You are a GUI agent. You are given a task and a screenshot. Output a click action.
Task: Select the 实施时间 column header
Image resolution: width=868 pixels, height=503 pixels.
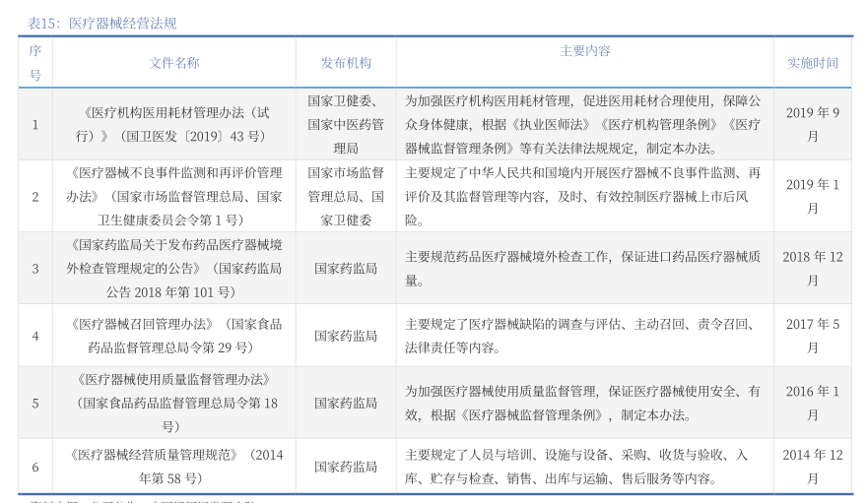pos(812,62)
